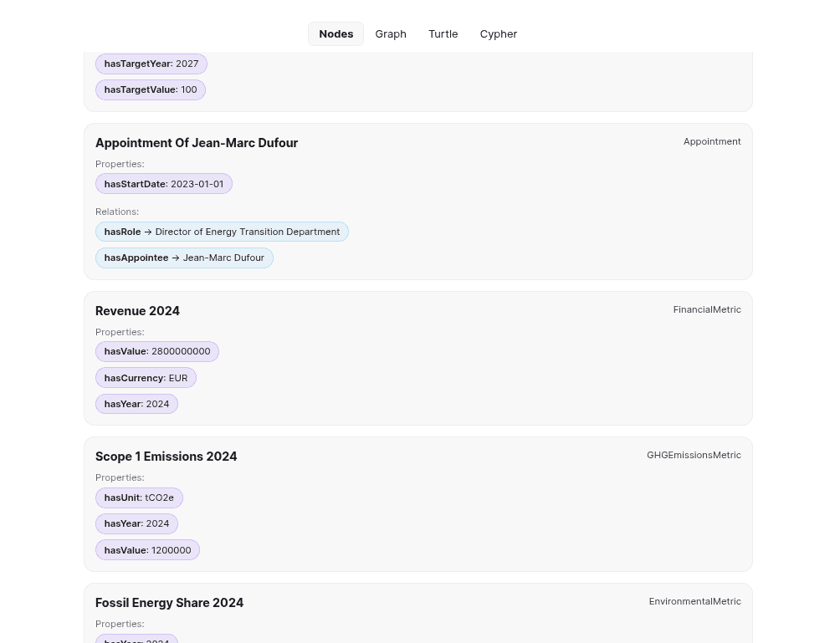The width and height of the screenshot is (840, 643).
Task: Select the EnvironmentalMetric type badge
Action: tap(694, 601)
